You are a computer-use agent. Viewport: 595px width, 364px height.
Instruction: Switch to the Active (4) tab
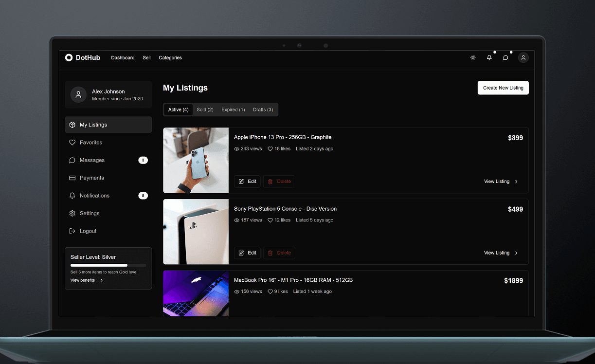click(179, 109)
